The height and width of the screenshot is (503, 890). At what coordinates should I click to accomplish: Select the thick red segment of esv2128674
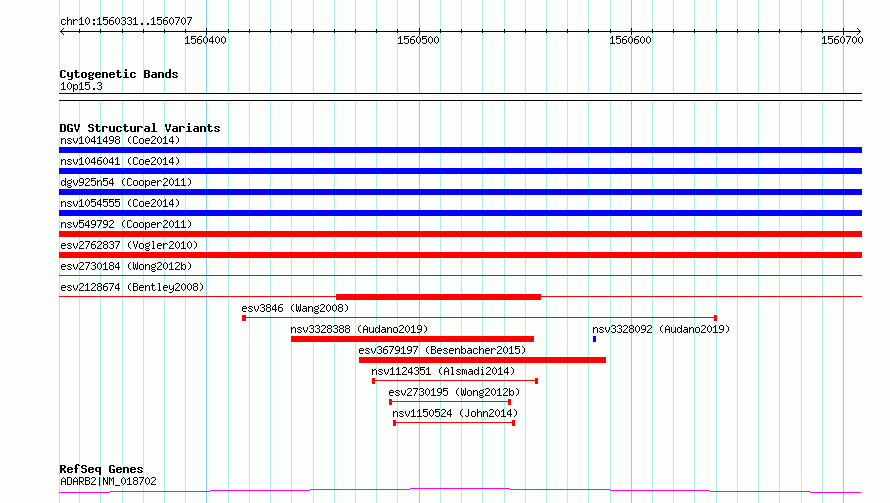(x=438, y=297)
